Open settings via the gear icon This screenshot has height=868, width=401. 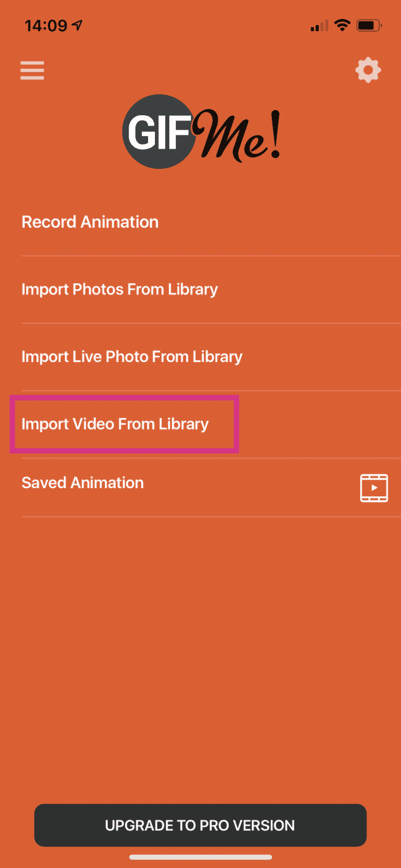pos(368,71)
